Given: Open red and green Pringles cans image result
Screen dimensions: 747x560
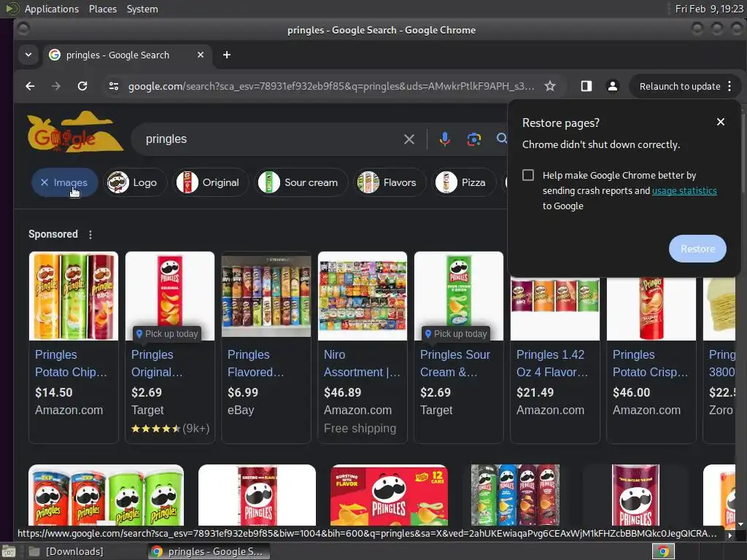Looking at the screenshot, I should (x=107, y=495).
